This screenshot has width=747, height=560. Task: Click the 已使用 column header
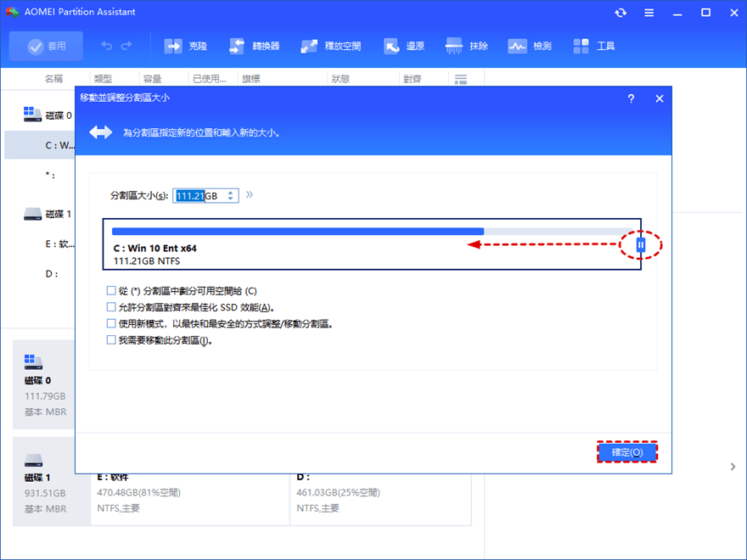209,79
